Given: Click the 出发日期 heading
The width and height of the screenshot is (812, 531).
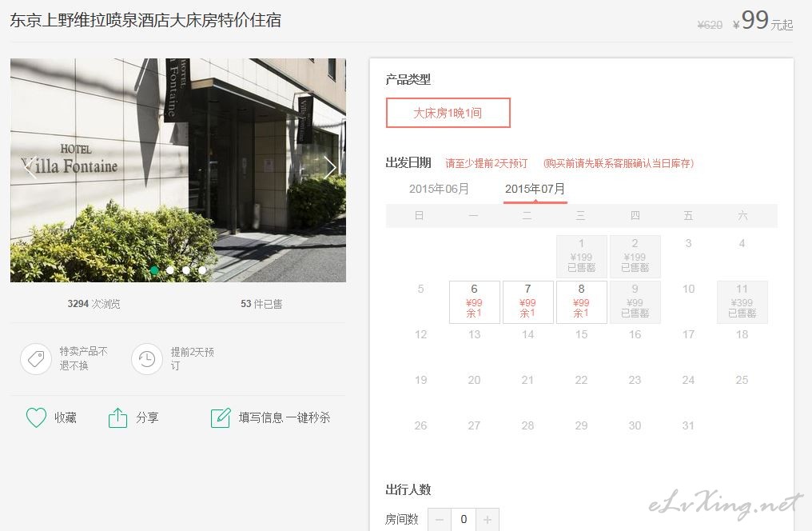Looking at the screenshot, I should click(408, 162).
